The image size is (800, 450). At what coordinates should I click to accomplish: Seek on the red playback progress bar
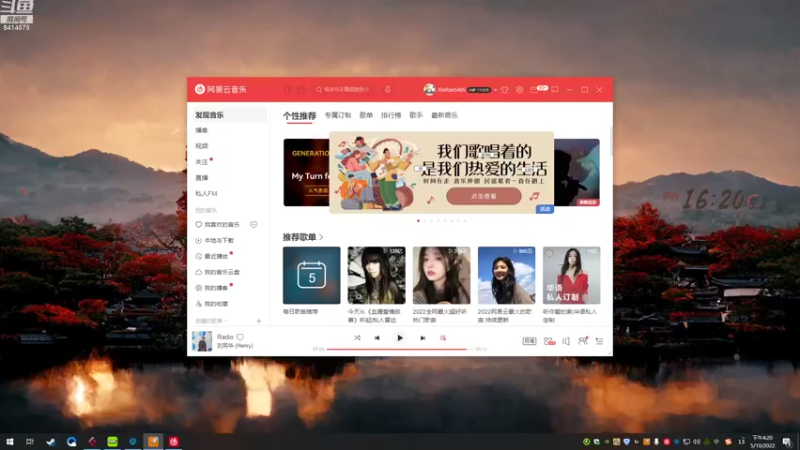click(x=401, y=349)
